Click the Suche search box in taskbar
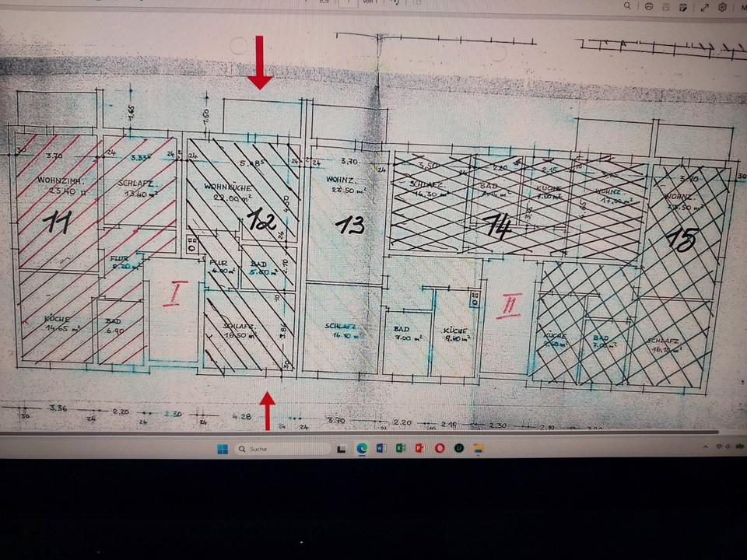 pyautogui.click(x=282, y=449)
